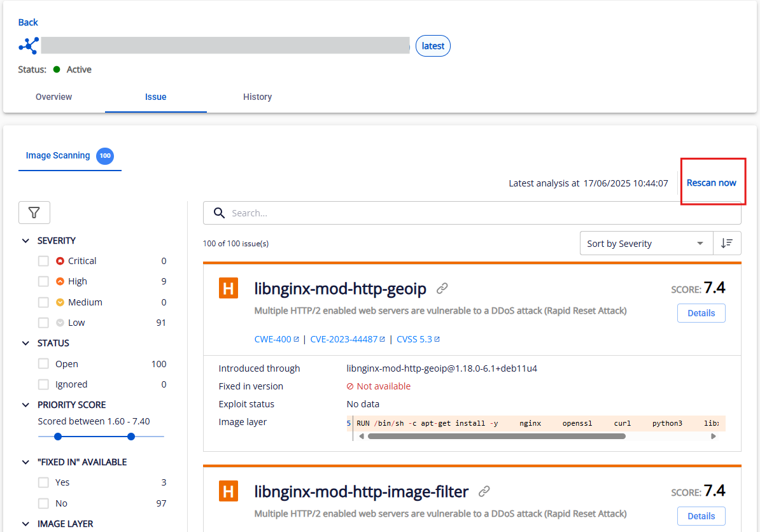This screenshot has height=532, width=760.
Task: Filter by Open status checkbox
Action: click(x=44, y=364)
